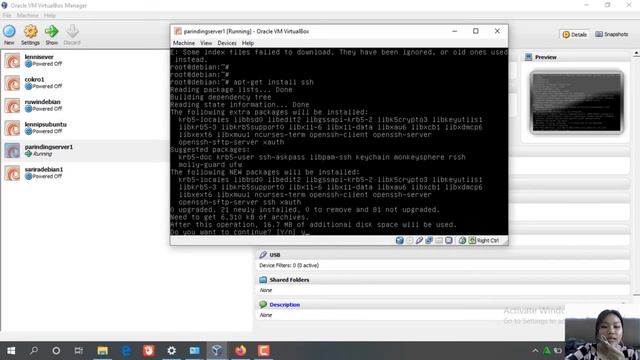
Task: Open the Windows Start menu
Action: coord(11,351)
